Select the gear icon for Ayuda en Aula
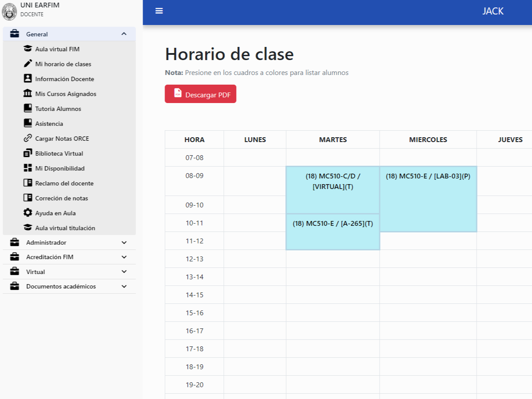This screenshot has width=532, height=399. point(27,213)
